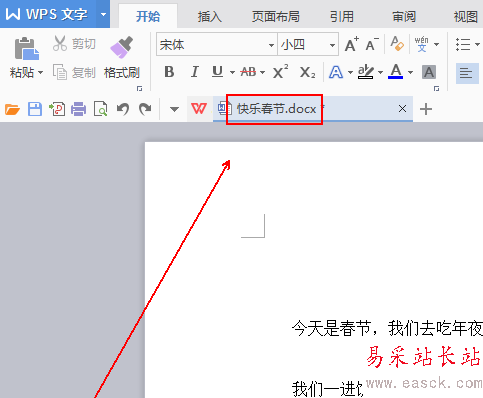Open the highlight color dropdown arrow
The height and width of the screenshot is (398, 483).
tap(380, 72)
